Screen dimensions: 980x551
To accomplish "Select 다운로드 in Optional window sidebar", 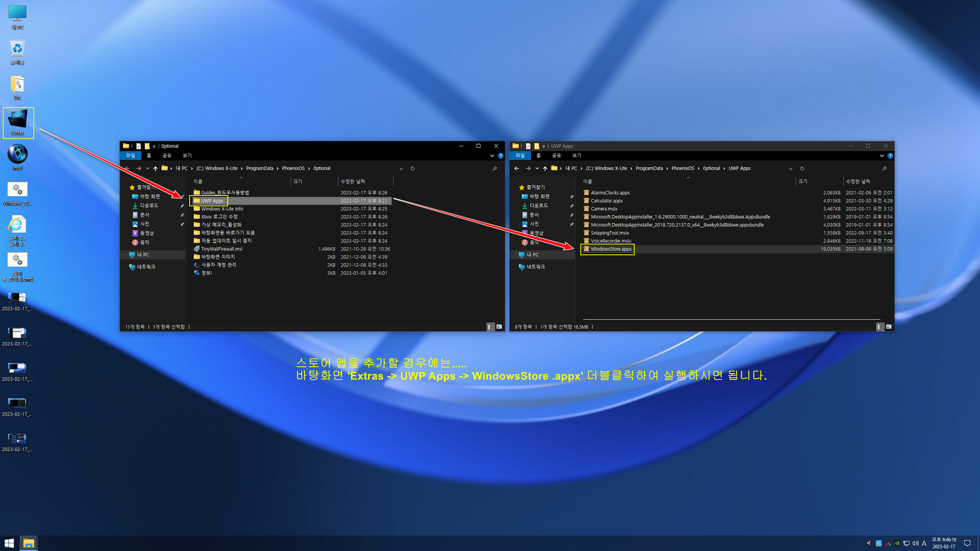I will pos(149,205).
